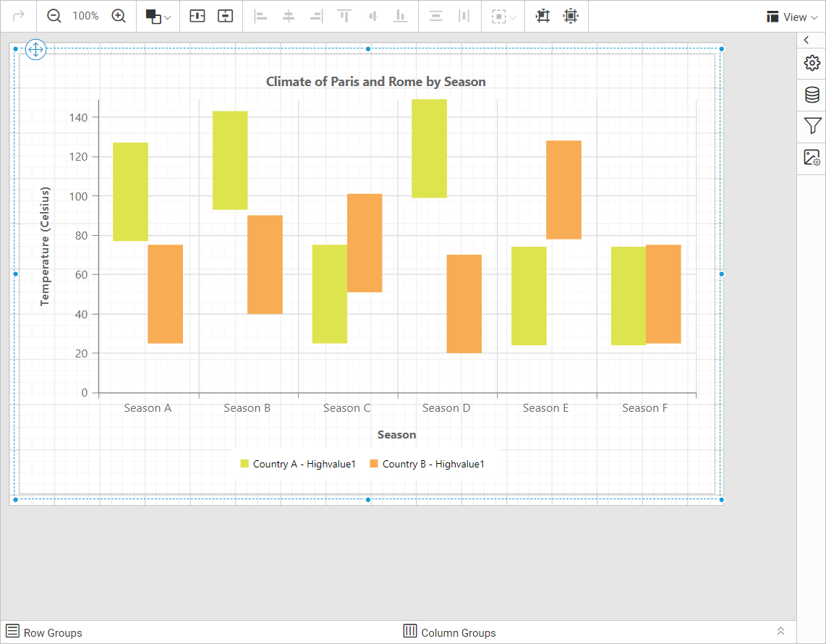
Task: Select the yellow Season C range bar
Action: coord(330,294)
